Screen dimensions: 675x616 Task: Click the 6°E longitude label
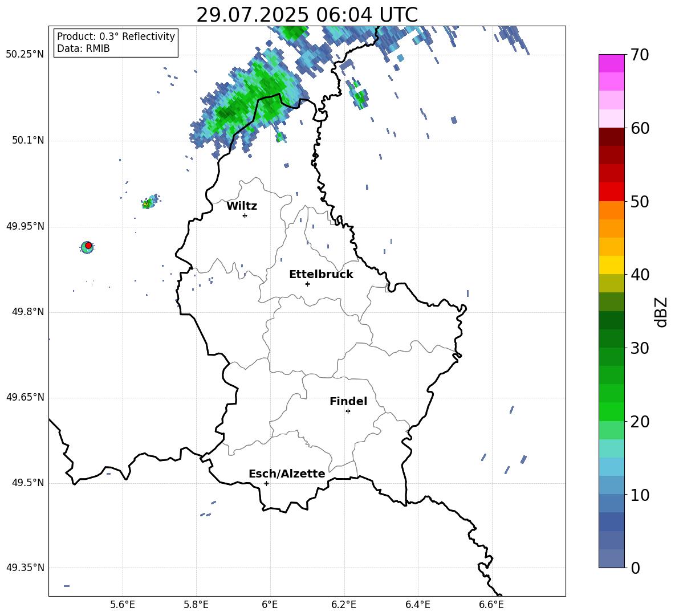pos(270,605)
